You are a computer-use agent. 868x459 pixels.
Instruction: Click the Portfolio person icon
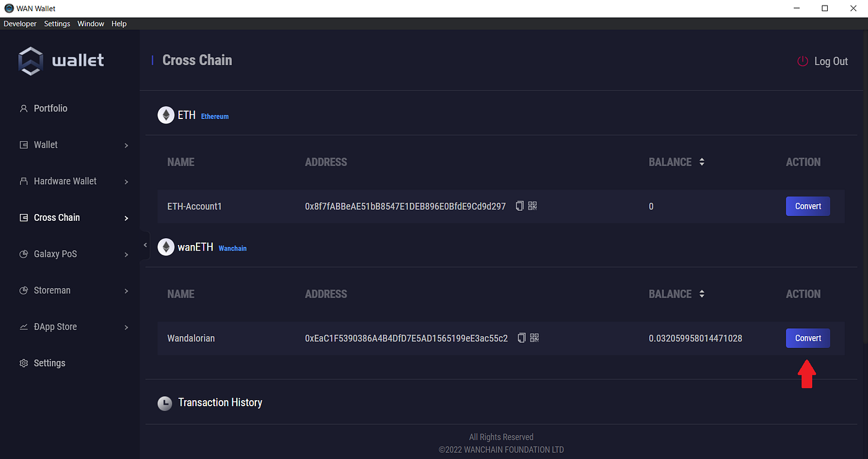click(24, 109)
